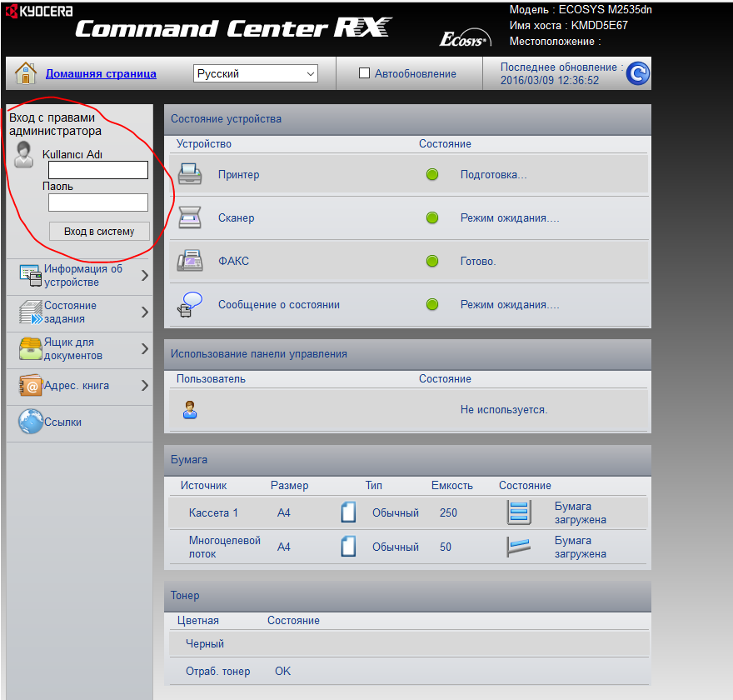The width and height of the screenshot is (733, 700).
Task: Click the Вход в систему button
Action: pyautogui.click(x=99, y=231)
